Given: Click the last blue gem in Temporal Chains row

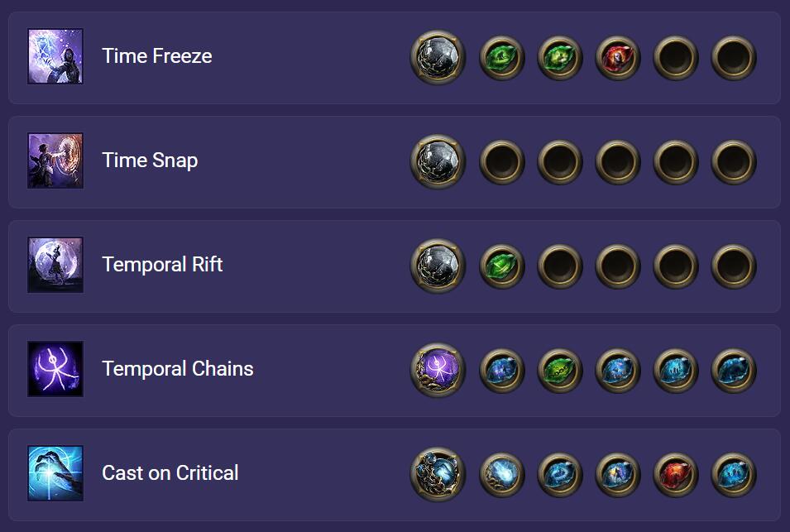Looking at the screenshot, I should pyautogui.click(x=734, y=371).
